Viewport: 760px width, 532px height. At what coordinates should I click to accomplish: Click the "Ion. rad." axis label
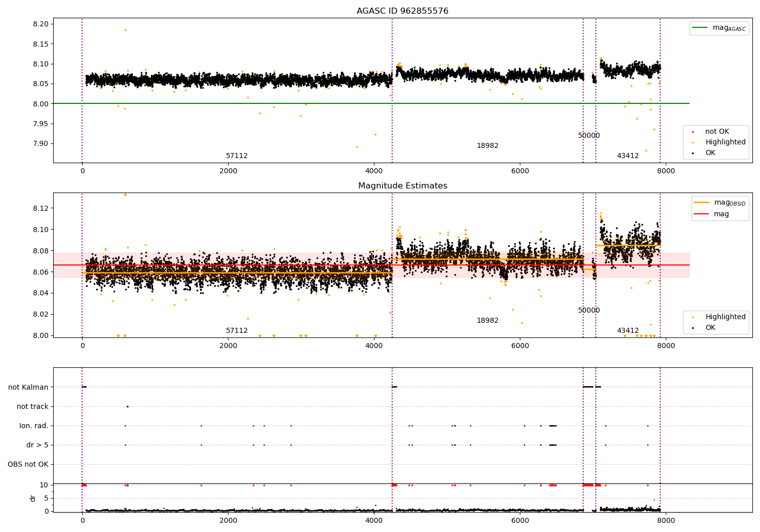[34, 426]
